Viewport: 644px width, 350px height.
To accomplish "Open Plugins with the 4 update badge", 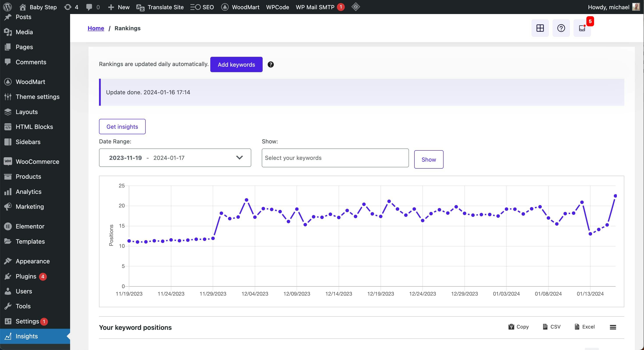I will (x=26, y=276).
